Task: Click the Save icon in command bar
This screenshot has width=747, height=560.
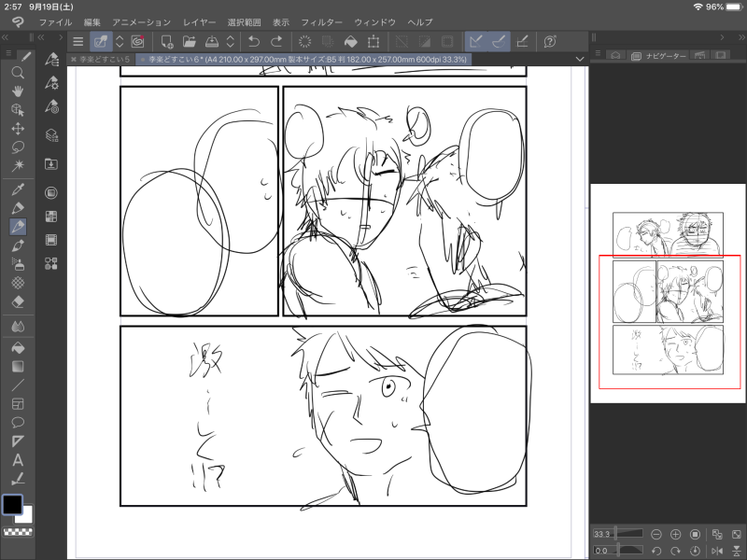Action: 212,42
